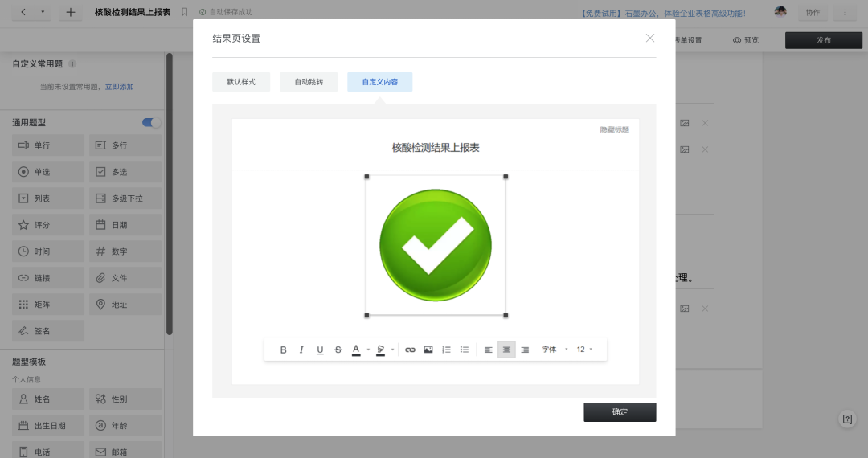The image size is (868, 458).
Task: Click info icon beside 自定义常用题
Action: click(x=72, y=64)
